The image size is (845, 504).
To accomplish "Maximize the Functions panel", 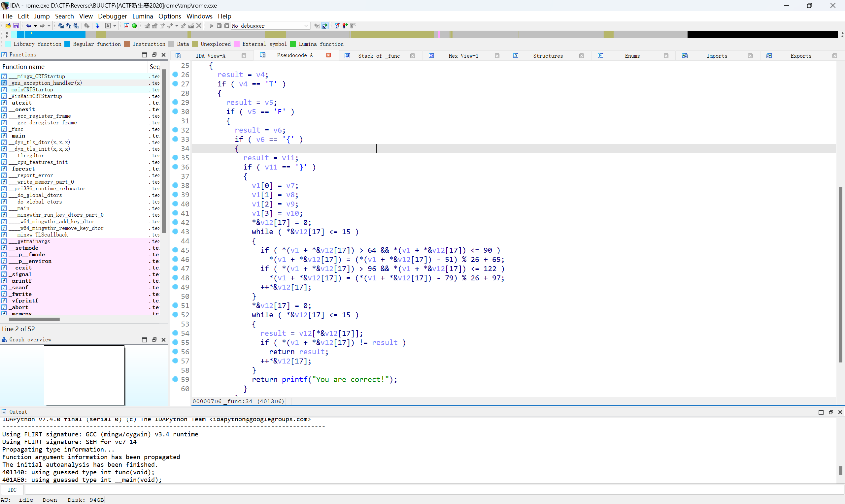I will (x=144, y=55).
